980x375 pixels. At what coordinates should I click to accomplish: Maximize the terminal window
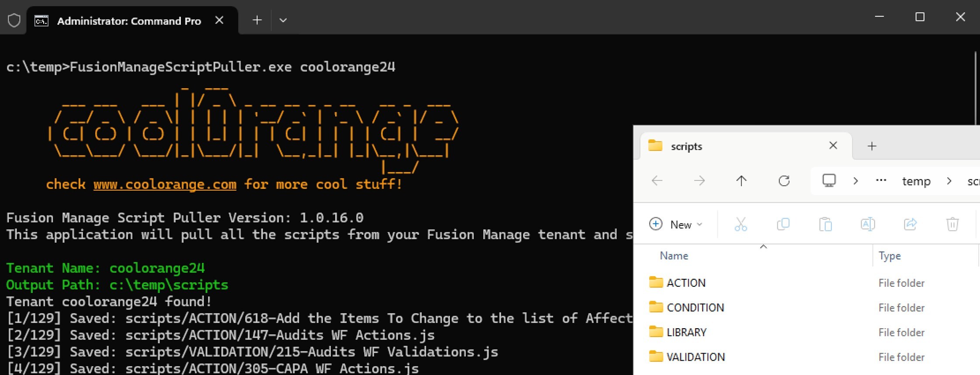point(920,17)
